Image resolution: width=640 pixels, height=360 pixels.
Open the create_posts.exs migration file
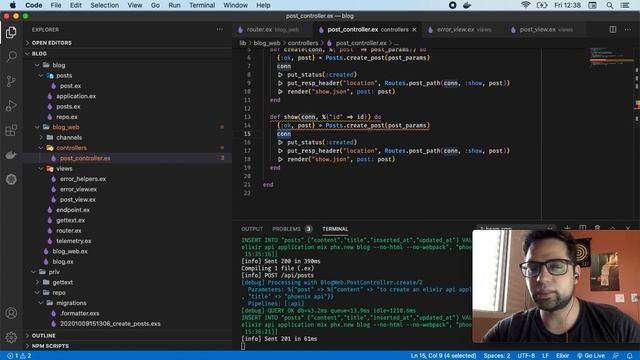(x=110, y=324)
